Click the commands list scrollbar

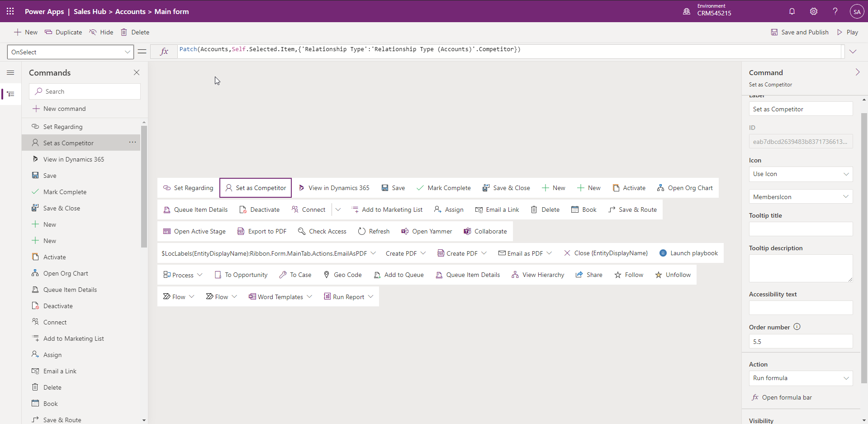point(144,186)
